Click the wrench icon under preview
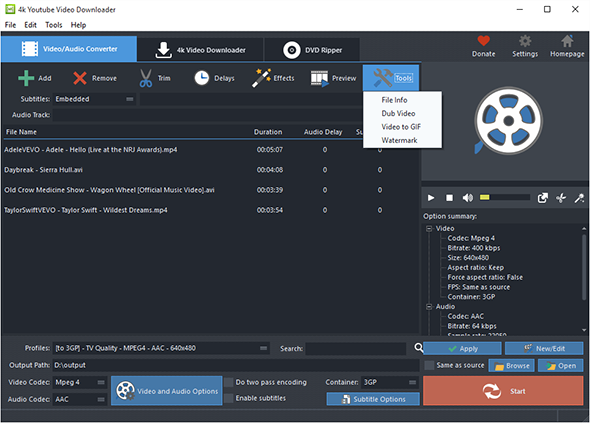 579,198
